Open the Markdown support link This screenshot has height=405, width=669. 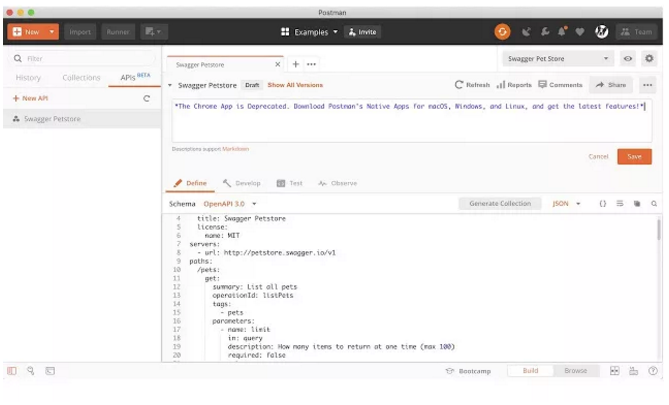click(236, 149)
